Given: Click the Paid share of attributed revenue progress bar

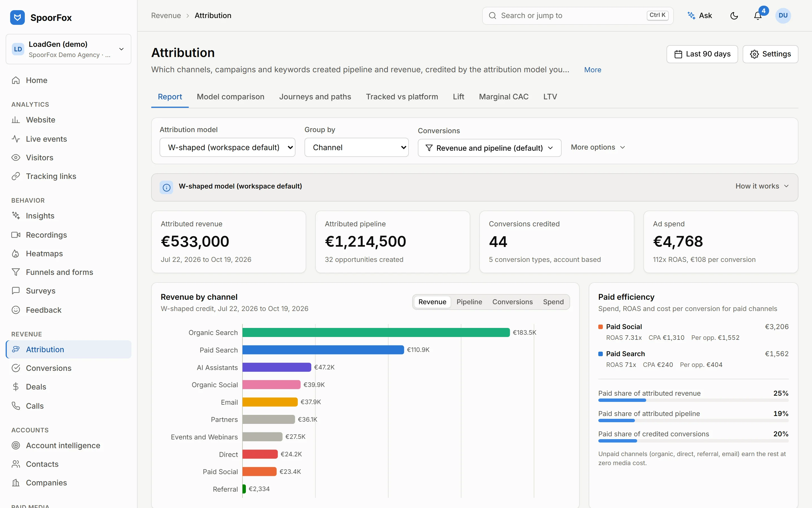Looking at the screenshot, I should click(x=693, y=400).
